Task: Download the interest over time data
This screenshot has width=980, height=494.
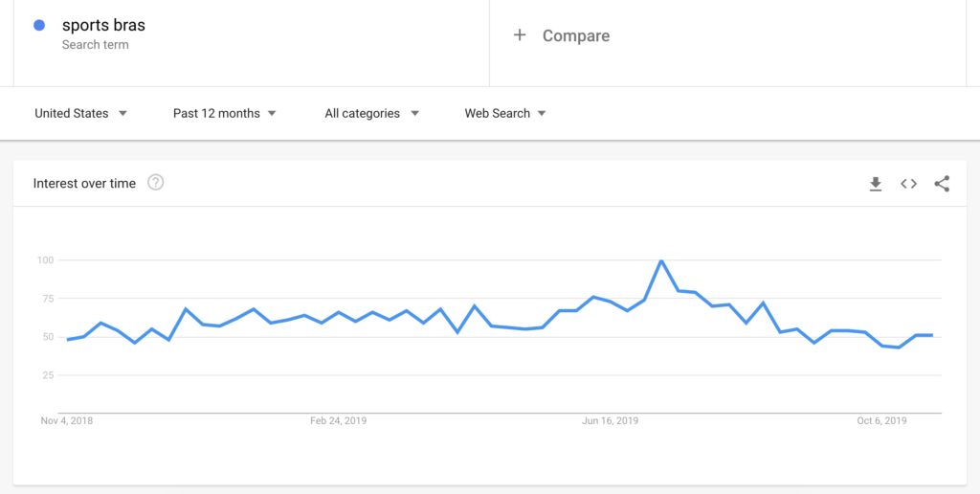Action: click(x=875, y=184)
